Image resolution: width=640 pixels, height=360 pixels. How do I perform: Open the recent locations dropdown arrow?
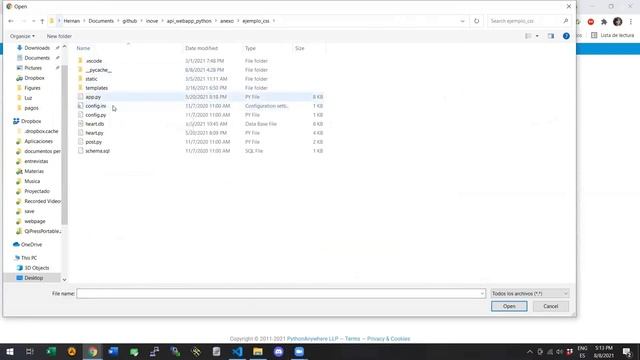(x=33, y=21)
